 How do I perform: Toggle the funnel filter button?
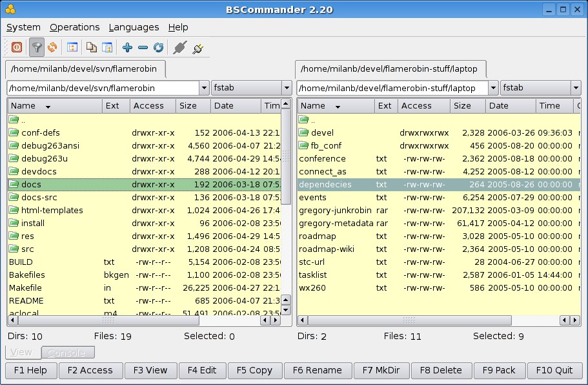(37, 47)
